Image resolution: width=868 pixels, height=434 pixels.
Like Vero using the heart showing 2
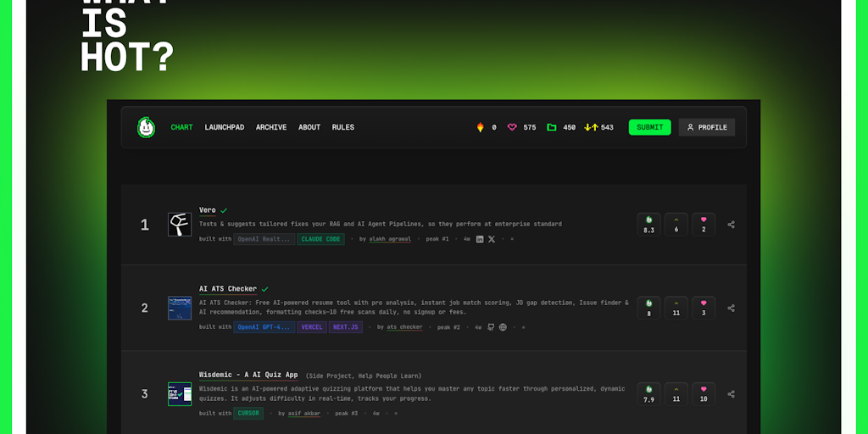click(704, 225)
